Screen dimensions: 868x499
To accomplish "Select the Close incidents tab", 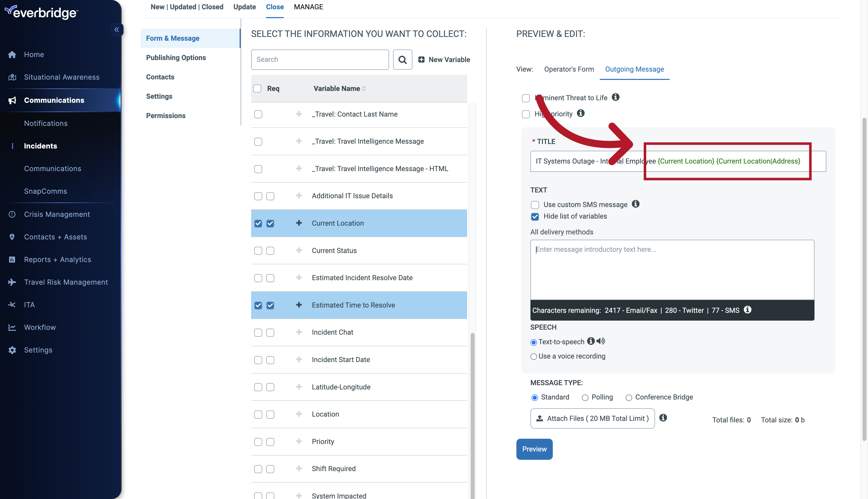I will point(274,7).
